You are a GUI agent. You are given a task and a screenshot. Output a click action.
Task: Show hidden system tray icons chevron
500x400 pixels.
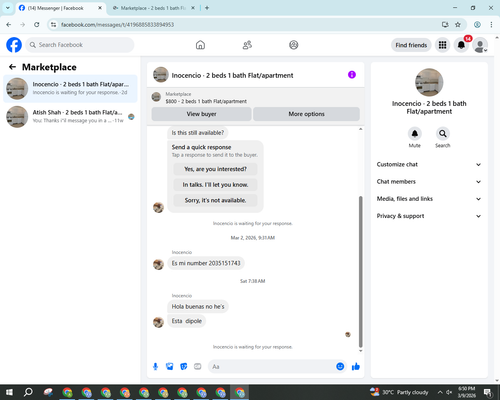pyautogui.click(x=440, y=392)
